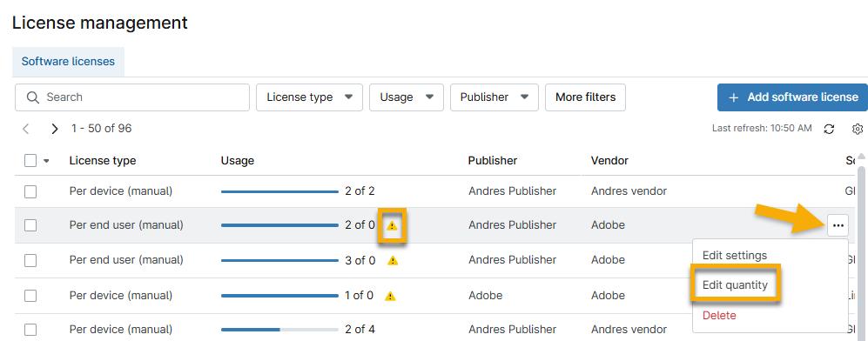Click the Last refresh: 10:50 AM text

tap(762, 129)
